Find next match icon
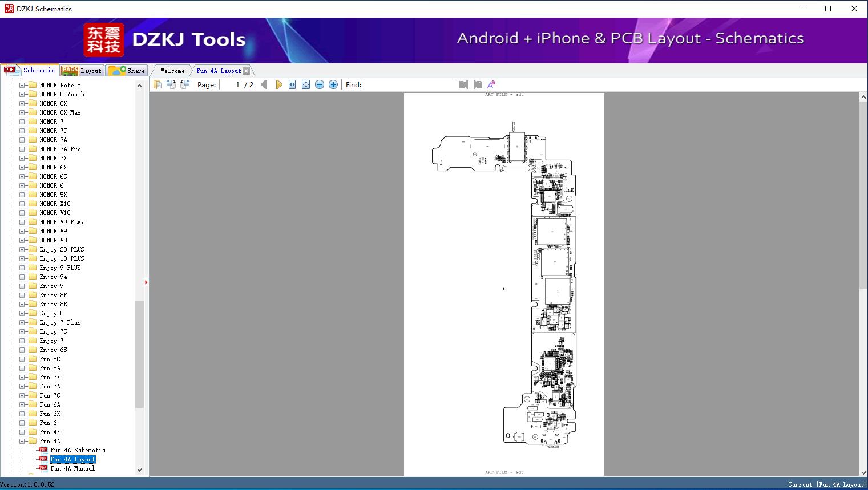The image size is (868, 490). pos(478,84)
